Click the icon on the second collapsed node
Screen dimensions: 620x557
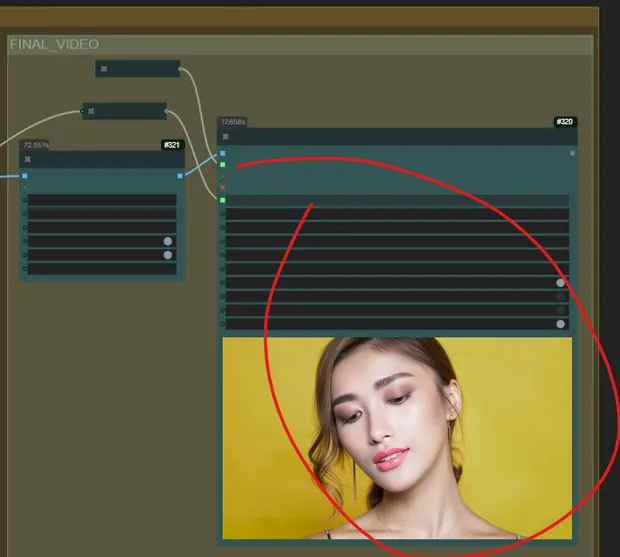coord(91,111)
